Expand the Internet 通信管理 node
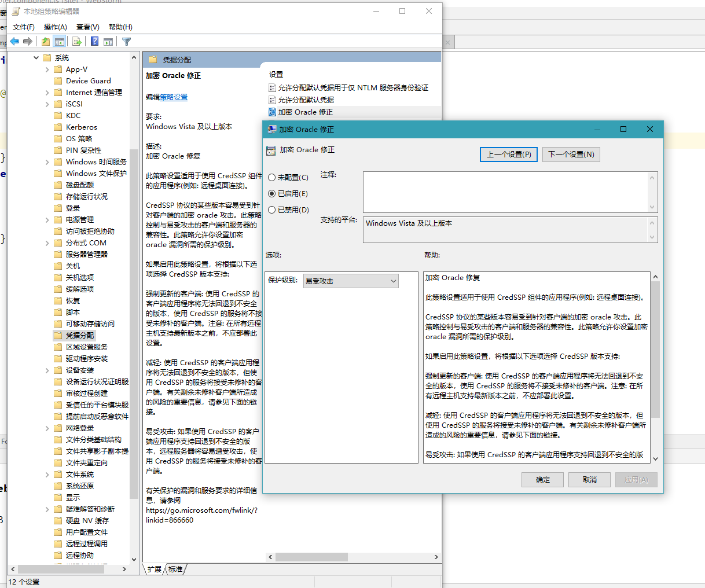Image resolution: width=705 pixels, height=588 pixels. (47, 93)
